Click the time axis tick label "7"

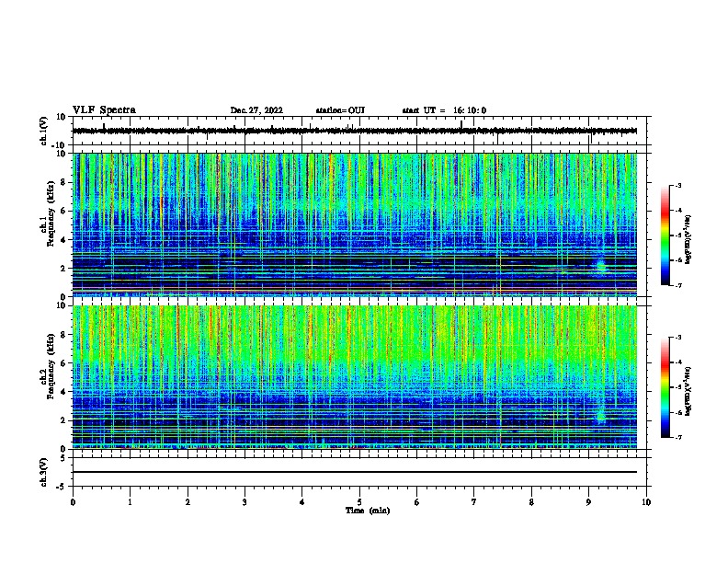click(x=474, y=502)
